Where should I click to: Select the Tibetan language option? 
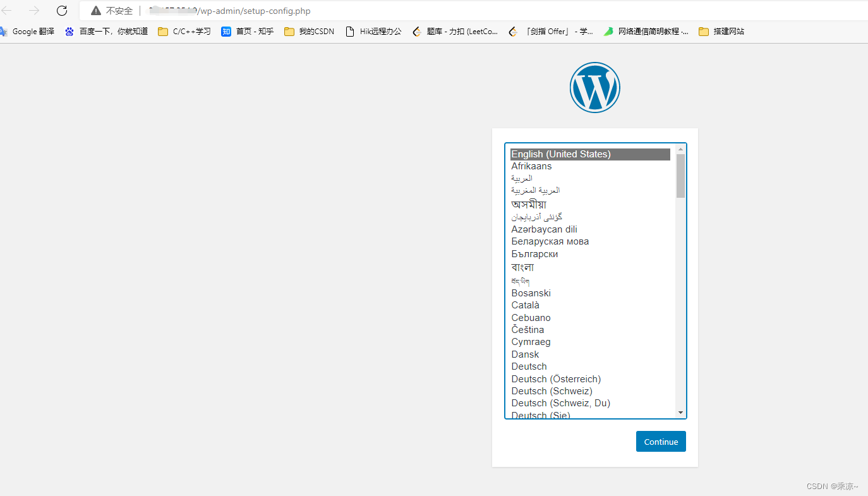(x=590, y=281)
